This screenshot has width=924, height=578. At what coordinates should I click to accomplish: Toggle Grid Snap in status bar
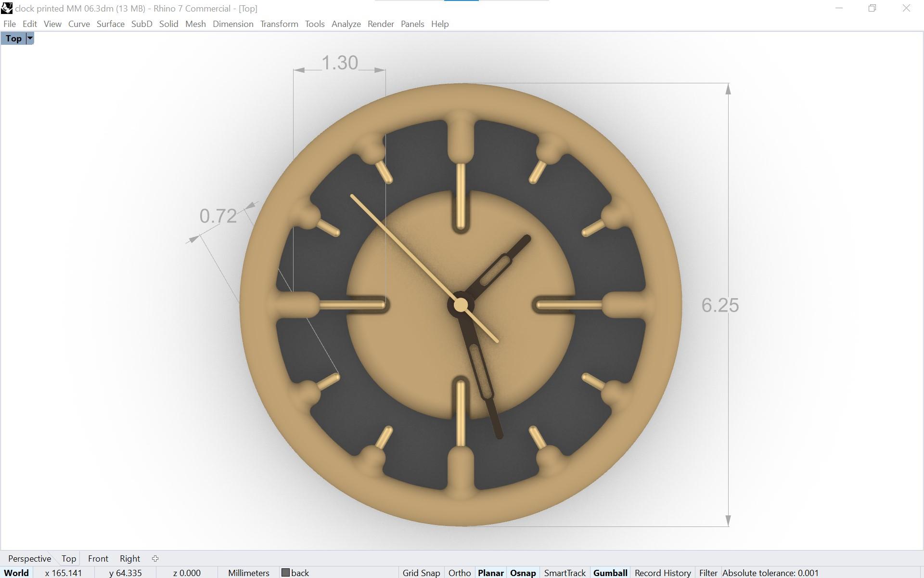pos(421,573)
